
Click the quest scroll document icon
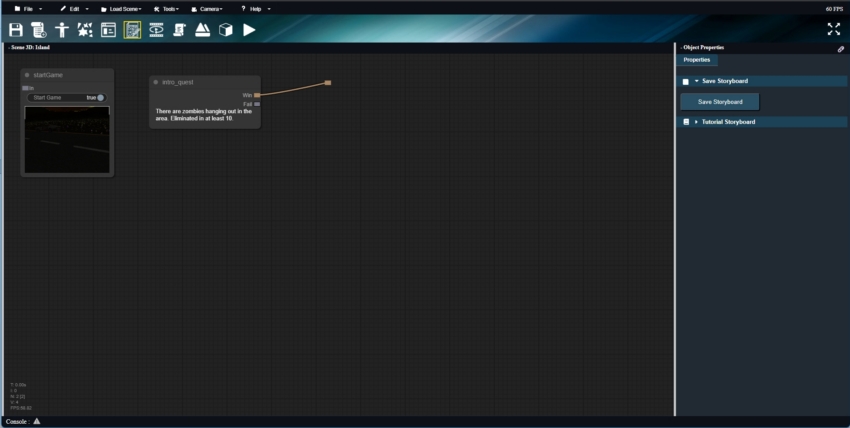point(179,30)
